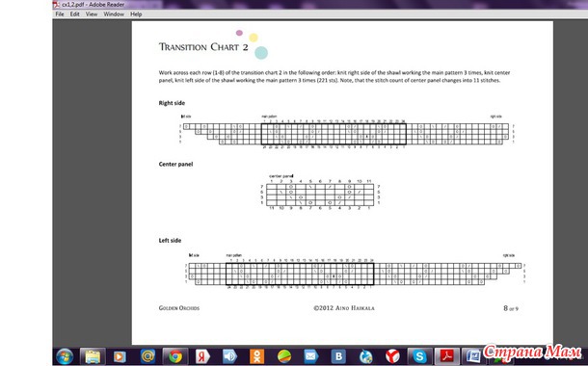
Task: Click the Transition Chart 2 heading
Action: 203,47
